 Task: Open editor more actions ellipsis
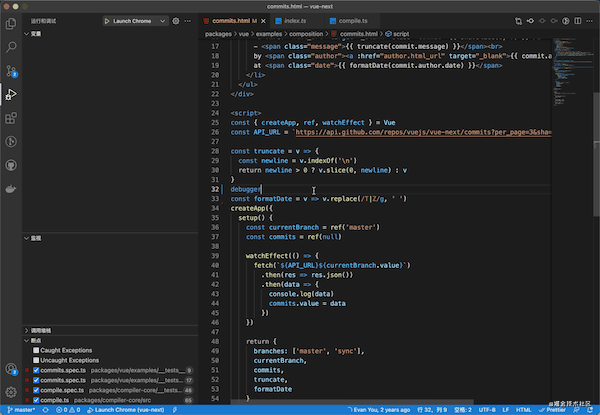click(590, 21)
